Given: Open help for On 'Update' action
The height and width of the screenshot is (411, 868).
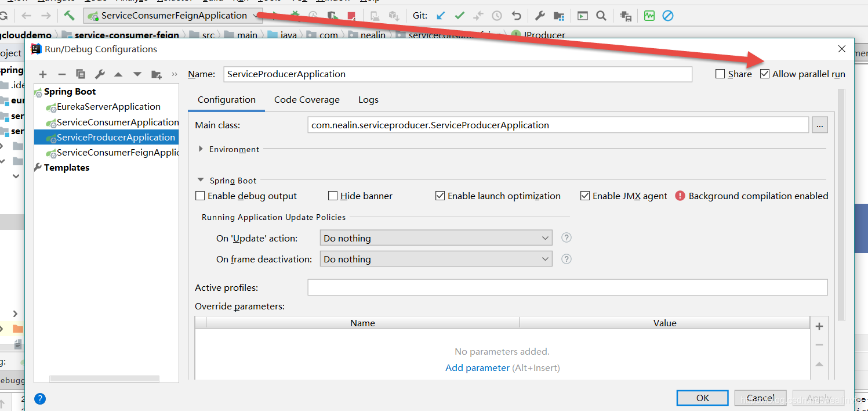Looking at the screenshot, I should [567, 237].
